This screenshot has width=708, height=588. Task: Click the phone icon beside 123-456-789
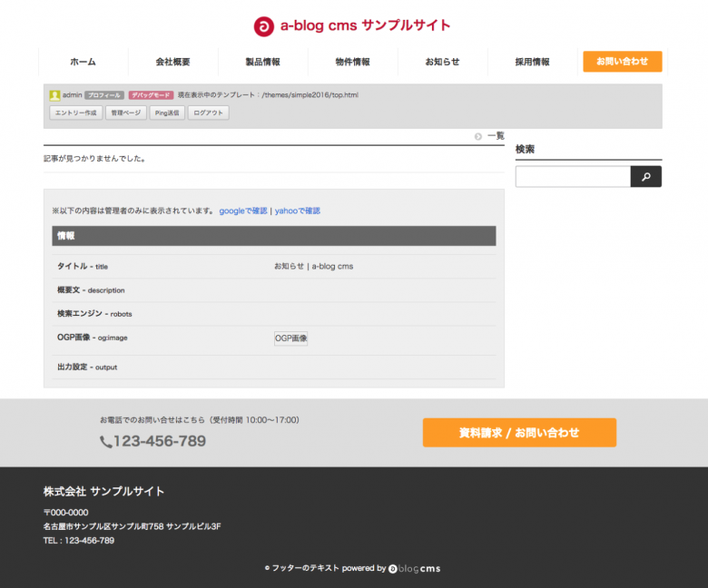pos(106,442)
